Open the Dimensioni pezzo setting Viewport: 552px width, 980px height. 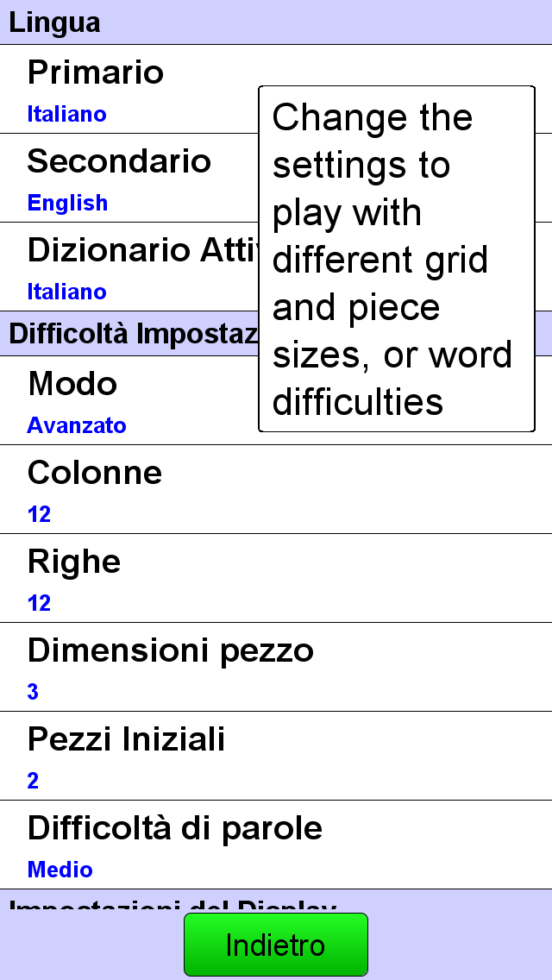click(x=276, y=667)
